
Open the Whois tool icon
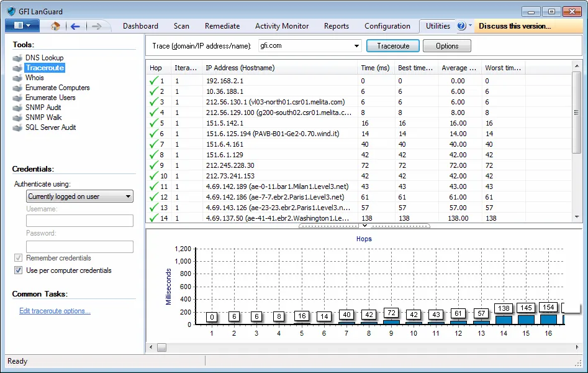[17, 78]
